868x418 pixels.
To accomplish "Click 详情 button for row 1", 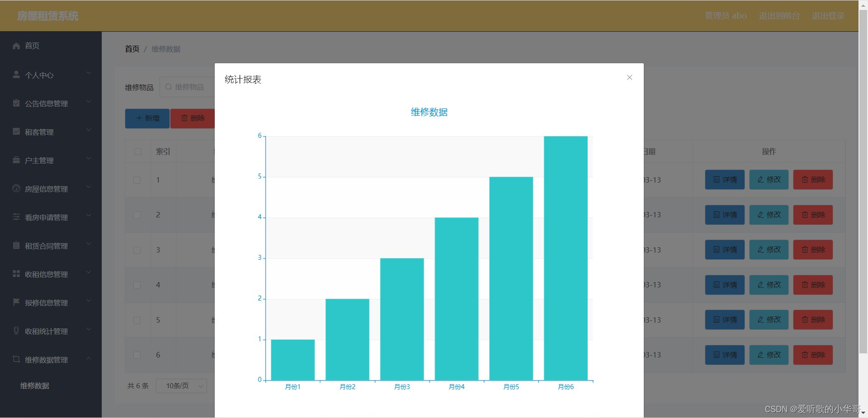I will (725, 180).
